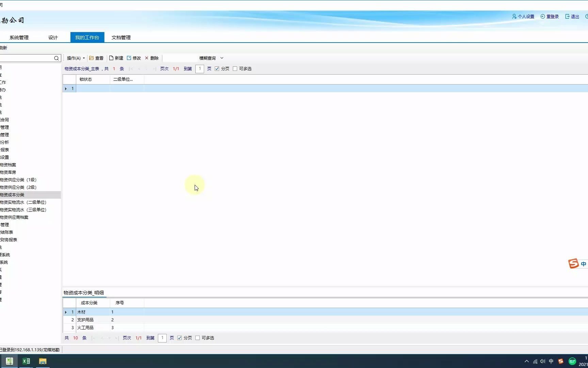Click the 删除 delete button

pyautogui.click(x=152, y=58)
